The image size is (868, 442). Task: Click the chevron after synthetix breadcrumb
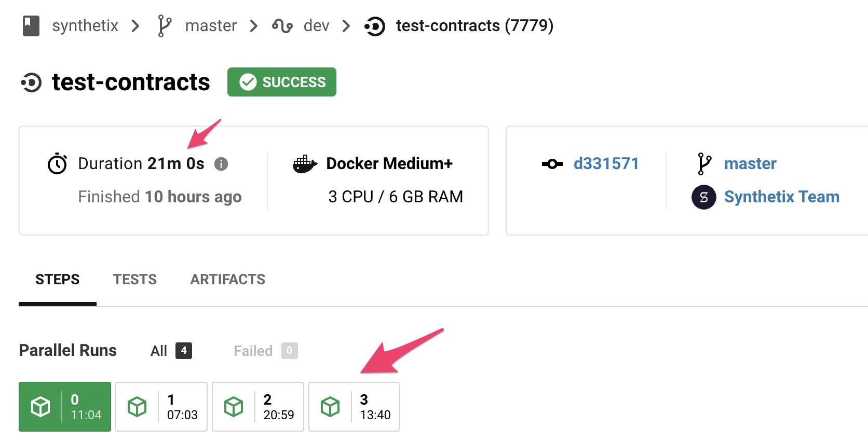pos(135,26)
